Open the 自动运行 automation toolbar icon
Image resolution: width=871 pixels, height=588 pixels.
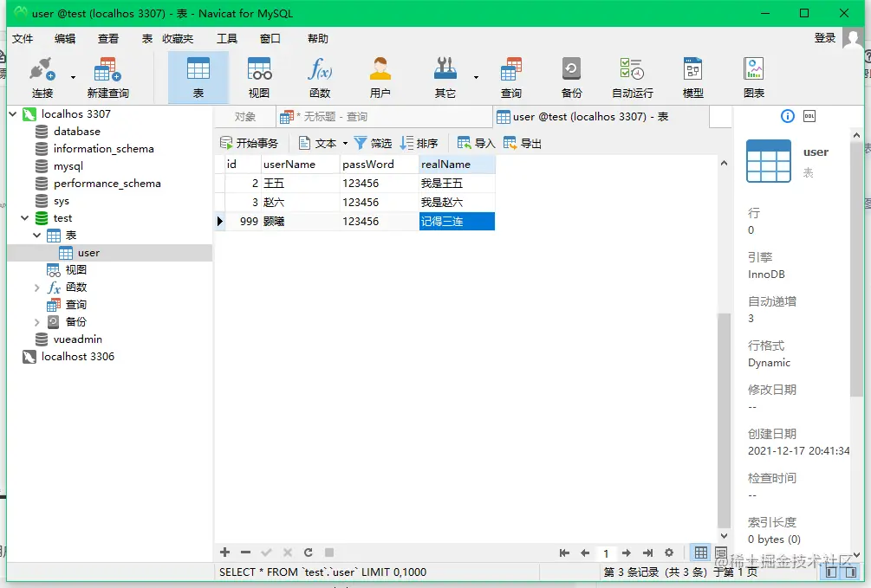pos(632,77)
